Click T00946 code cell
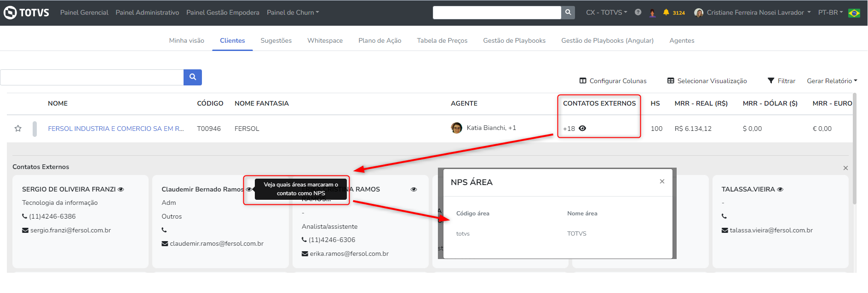The height and width of the screenshot is (293, 868). coord(209,129)
